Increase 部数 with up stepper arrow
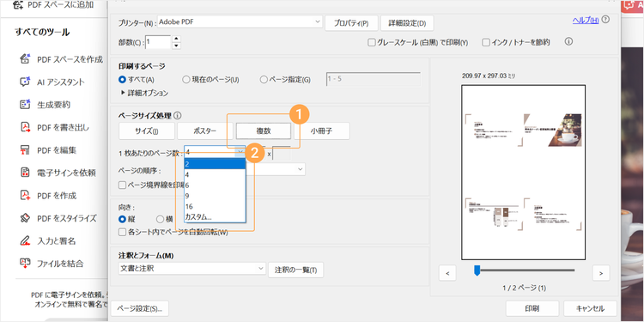Screen dimensions: 644x322 pyautogui.click(x=176, y=39)
